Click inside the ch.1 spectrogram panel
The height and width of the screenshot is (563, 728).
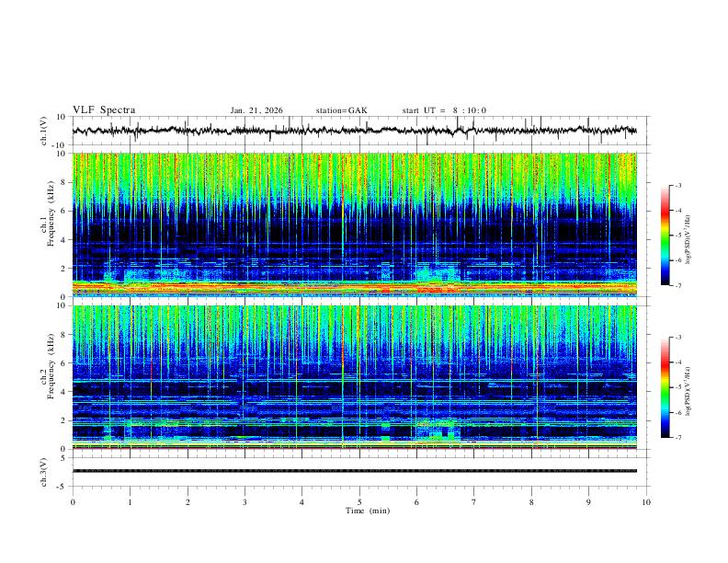click(354, 224)
